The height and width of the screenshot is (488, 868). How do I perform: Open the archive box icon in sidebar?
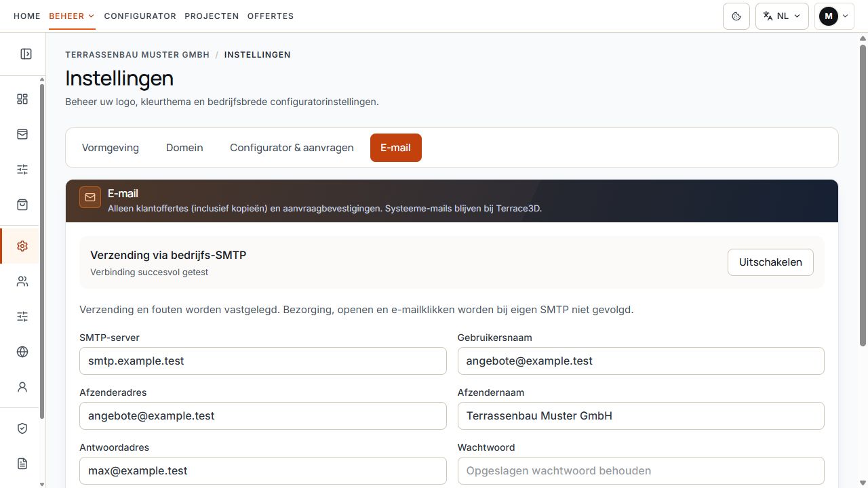point(22,134)
